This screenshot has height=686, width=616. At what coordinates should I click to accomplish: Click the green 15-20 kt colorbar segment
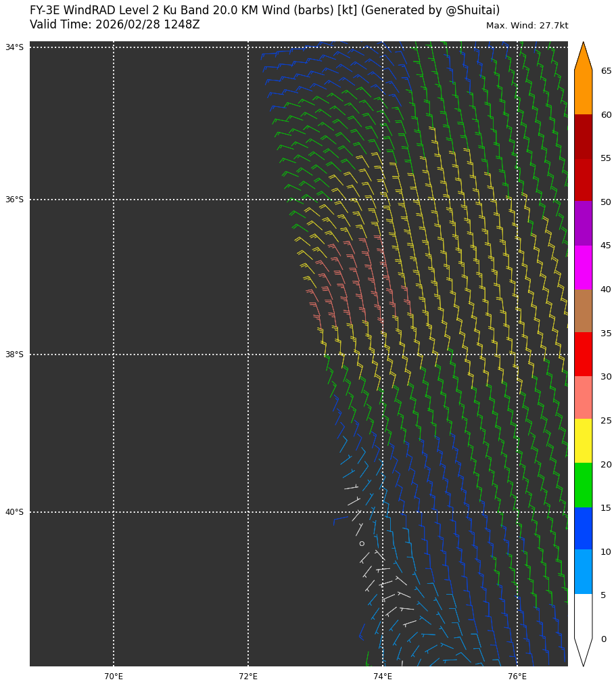coord(583,485)
